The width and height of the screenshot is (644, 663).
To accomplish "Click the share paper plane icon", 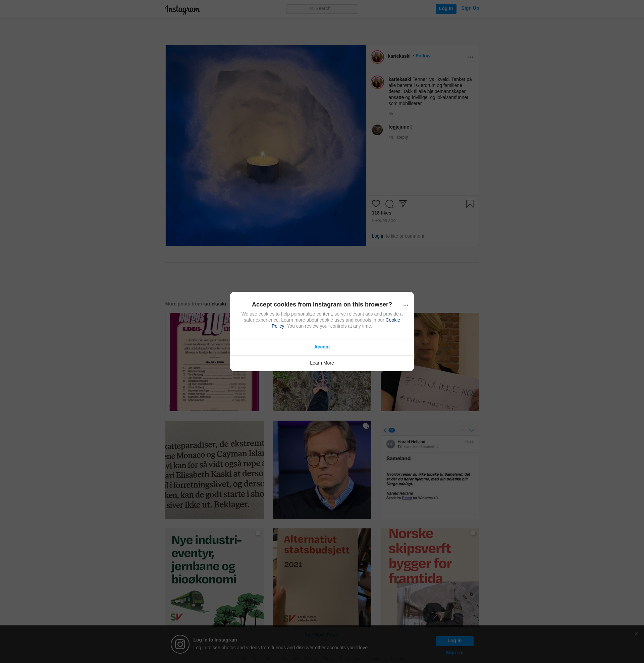I will [402, 203].
